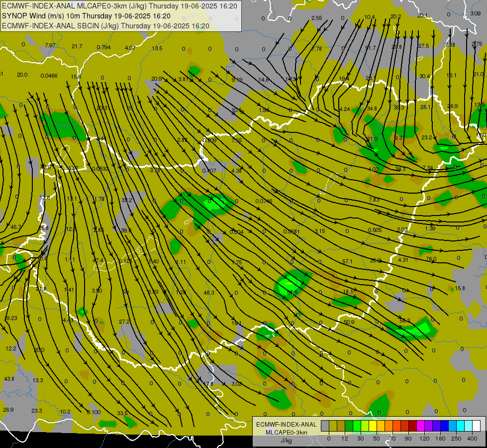Click the 34.8 value on the map

[x=372, y=109]
